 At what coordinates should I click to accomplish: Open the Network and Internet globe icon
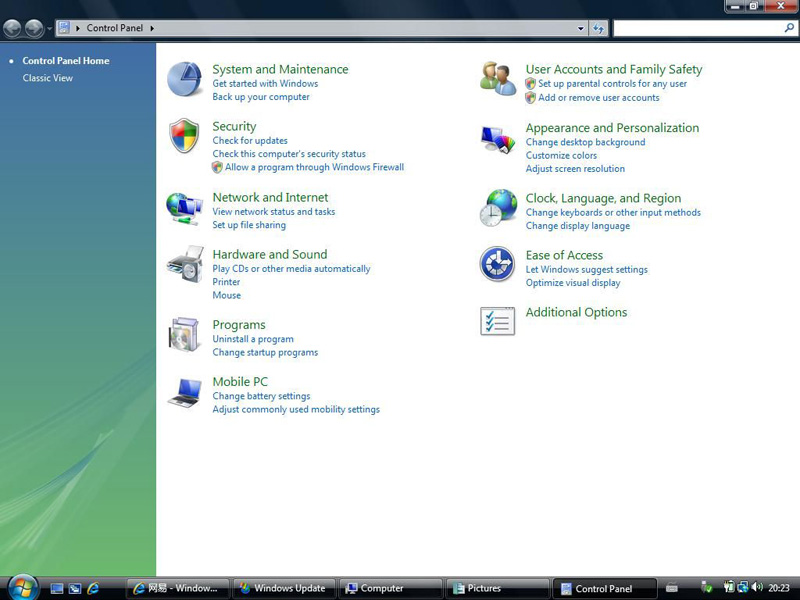[184, 208]
